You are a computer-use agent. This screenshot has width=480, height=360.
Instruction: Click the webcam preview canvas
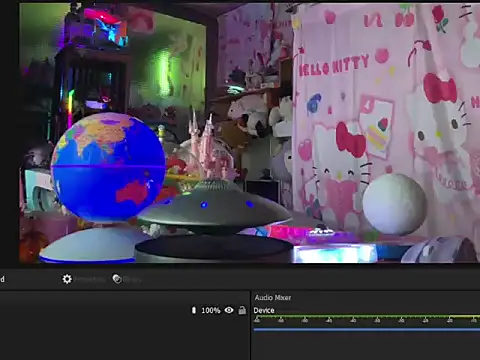pyautogui.click(x=250, y=133)
